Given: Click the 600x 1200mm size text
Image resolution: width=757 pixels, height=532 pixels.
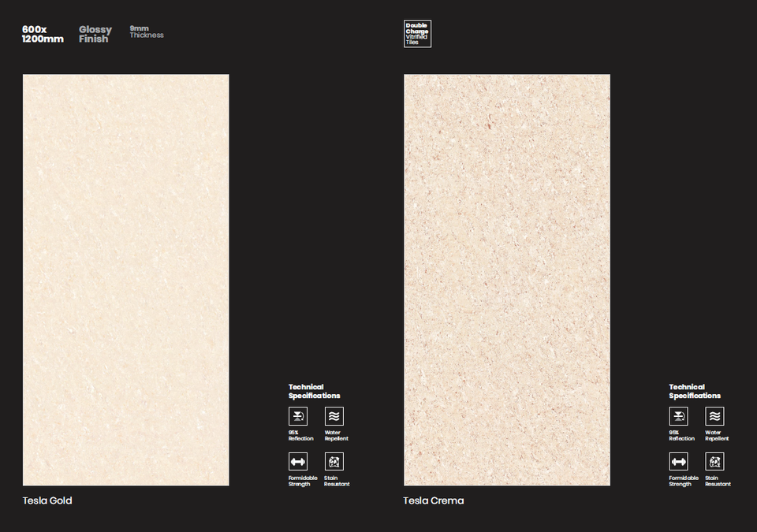Looking at the screenshot, I should click(x=43, y=34).
